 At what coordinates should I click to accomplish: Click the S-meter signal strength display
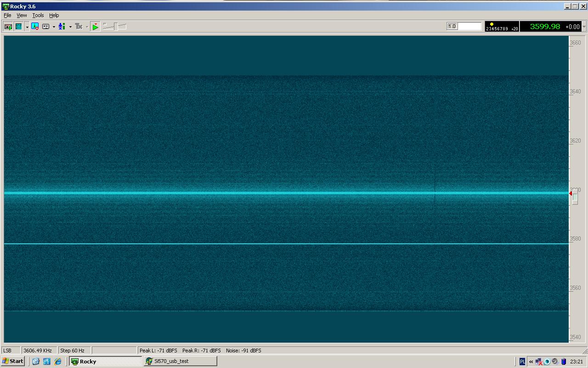pos(502,27)
